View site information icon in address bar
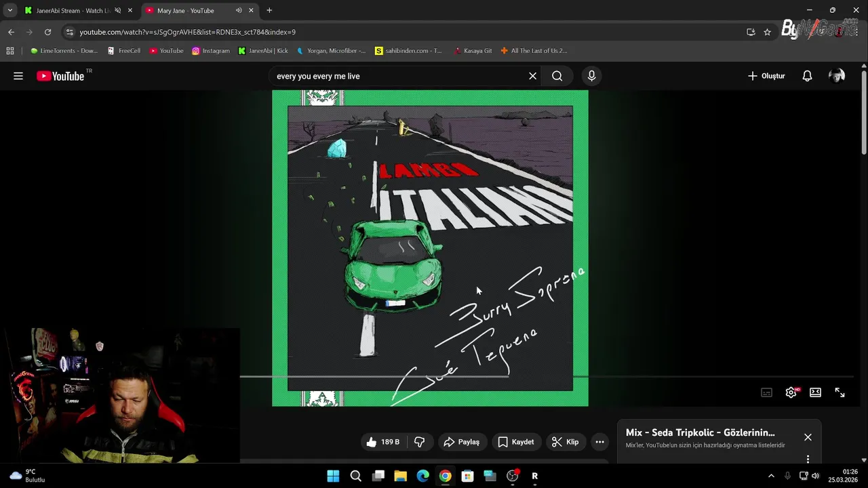This screenshot has width=868, height=488. [69, 32]
